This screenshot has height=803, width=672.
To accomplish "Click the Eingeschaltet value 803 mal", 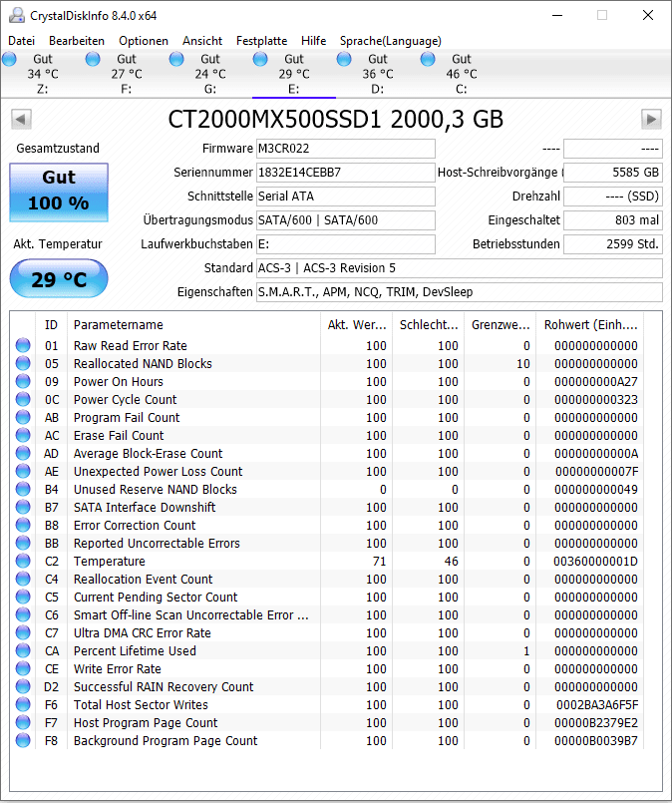I will (612, 220).
